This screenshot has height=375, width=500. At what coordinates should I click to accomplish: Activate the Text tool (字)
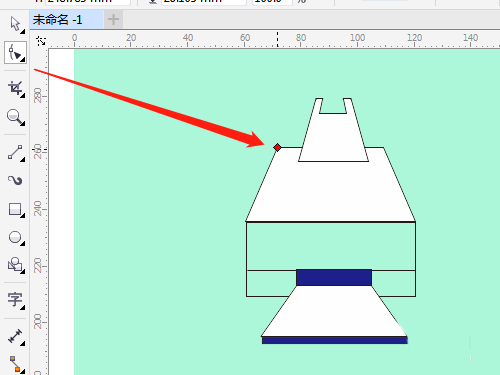click(x=15, y=300)
